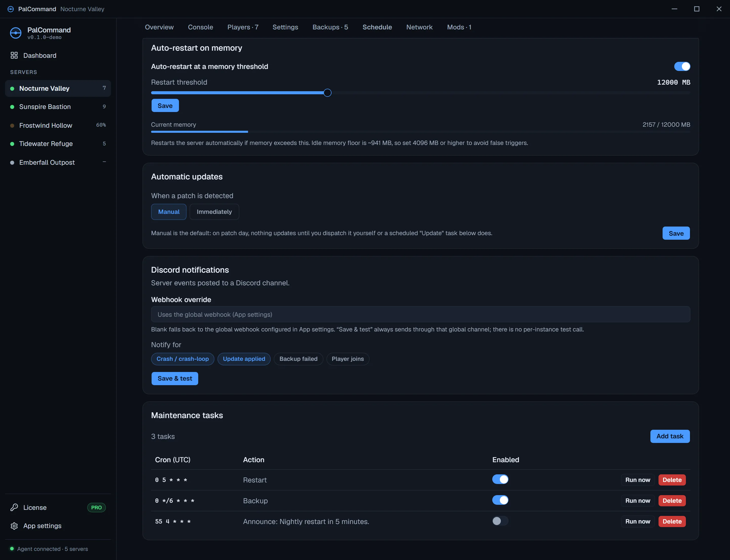Click the title bar PalCommand app icon
The image size is (730, 560).
(x=11, y=9)
